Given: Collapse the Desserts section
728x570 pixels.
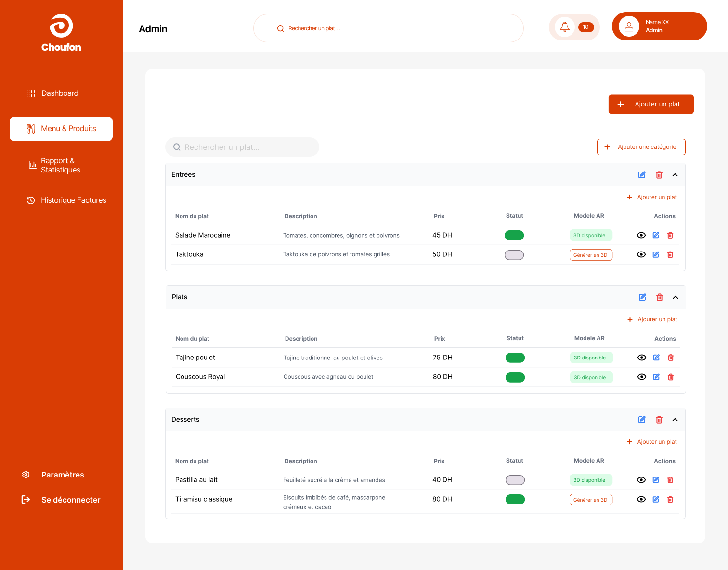Looking at the screenshot, I should 675,420.
